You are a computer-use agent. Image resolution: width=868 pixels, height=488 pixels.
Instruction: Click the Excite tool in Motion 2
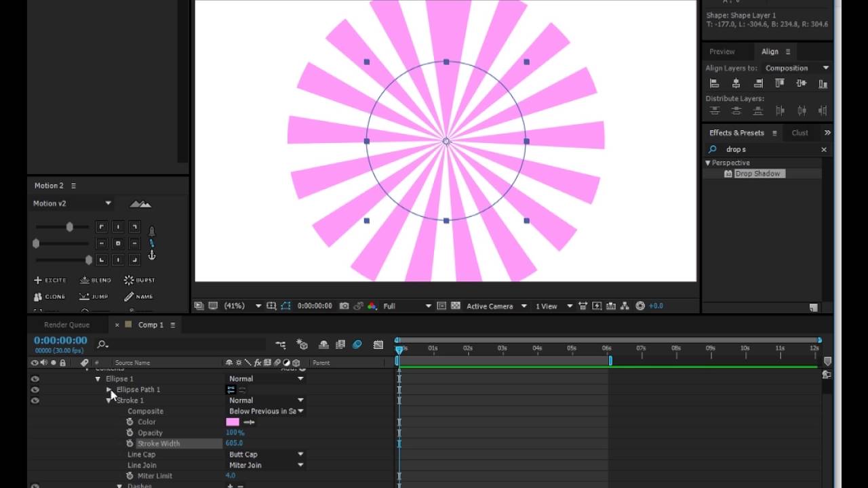50,280
